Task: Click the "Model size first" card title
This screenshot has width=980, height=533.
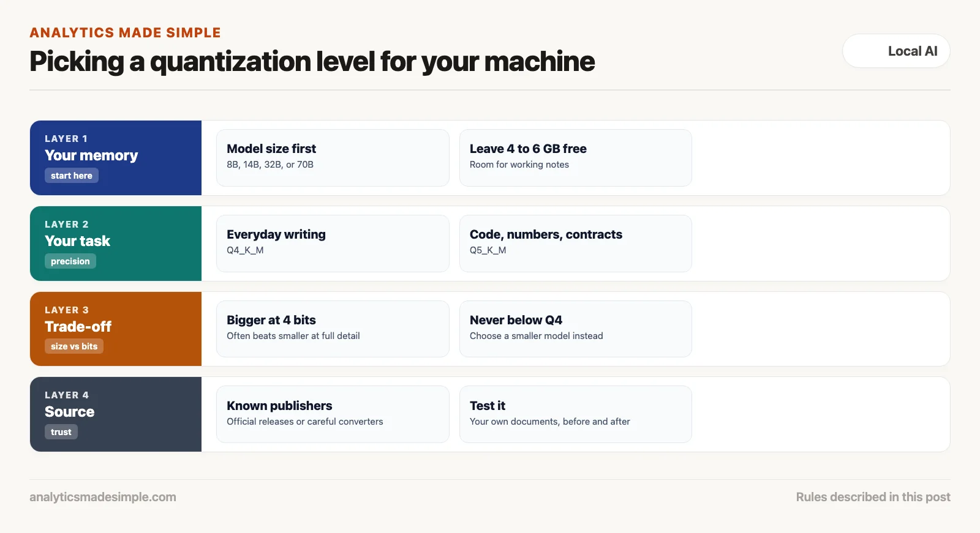Action: coord(271,149)
